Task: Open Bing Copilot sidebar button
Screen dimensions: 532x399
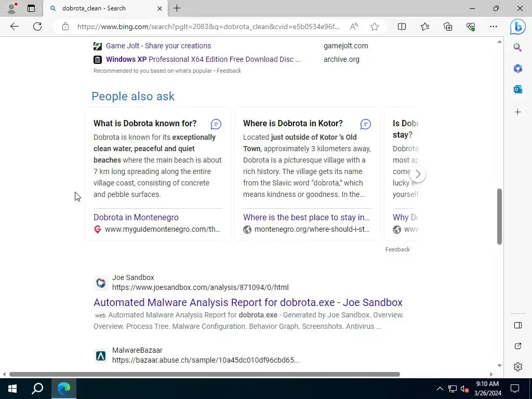Action: point(518,26)
